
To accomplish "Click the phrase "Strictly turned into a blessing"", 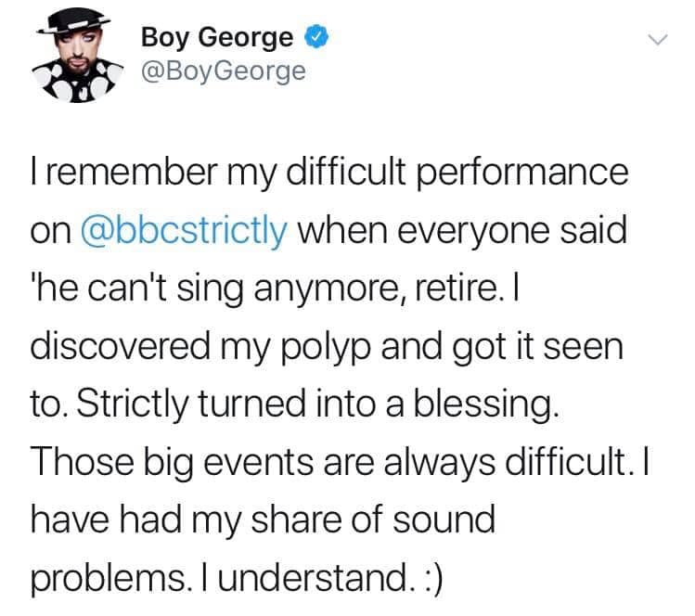I will tap(320, 404).
